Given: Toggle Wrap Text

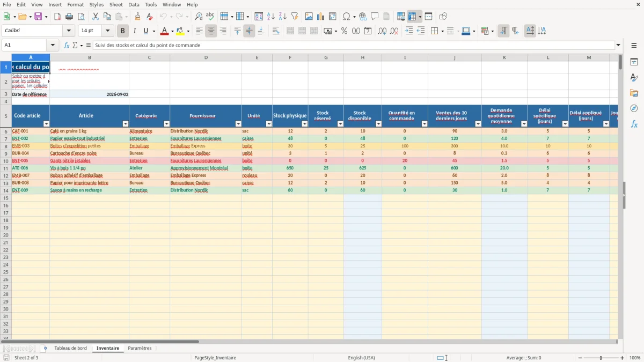Looking at the screenshot, I should 276,31.
